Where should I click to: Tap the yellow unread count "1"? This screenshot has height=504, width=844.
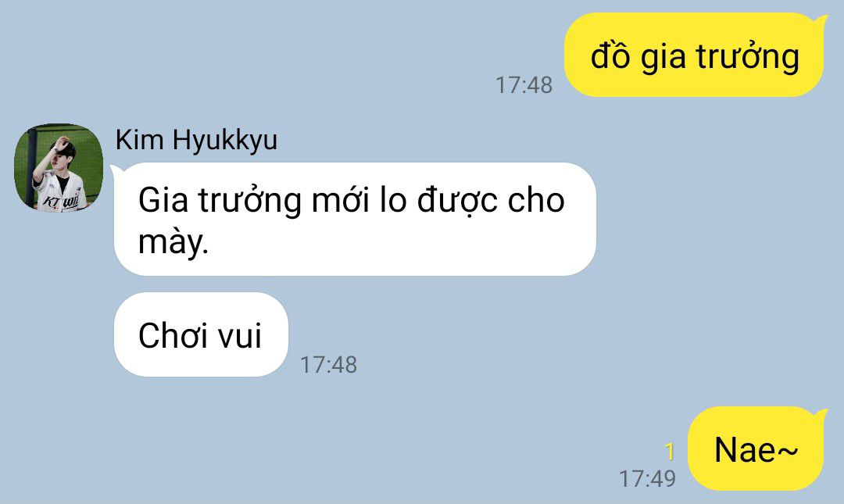coord(669,451)
